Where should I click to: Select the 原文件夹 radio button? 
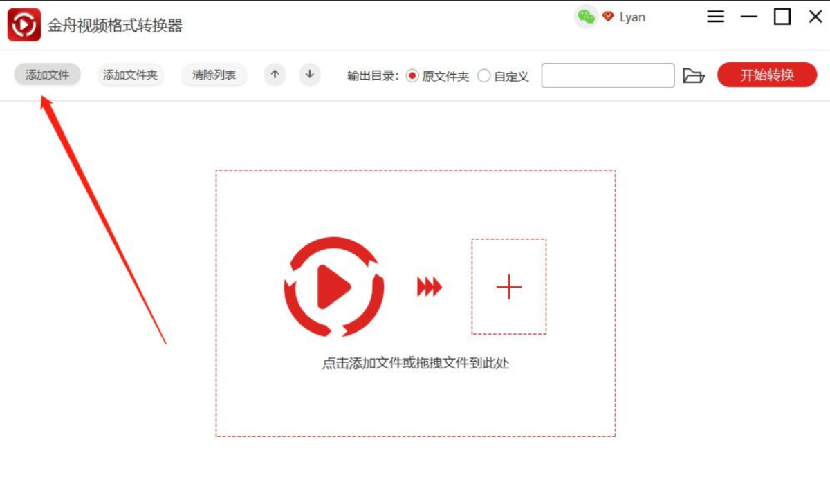point(412,76)
